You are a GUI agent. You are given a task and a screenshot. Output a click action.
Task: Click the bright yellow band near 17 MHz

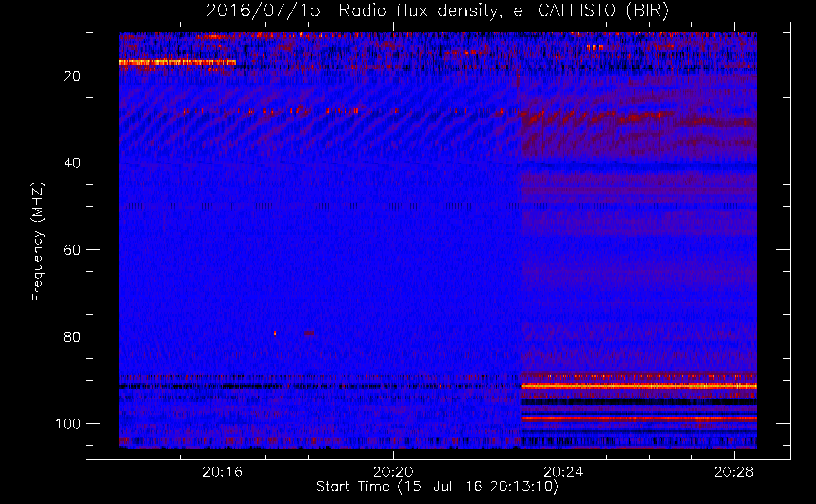(x=177, y=62)
